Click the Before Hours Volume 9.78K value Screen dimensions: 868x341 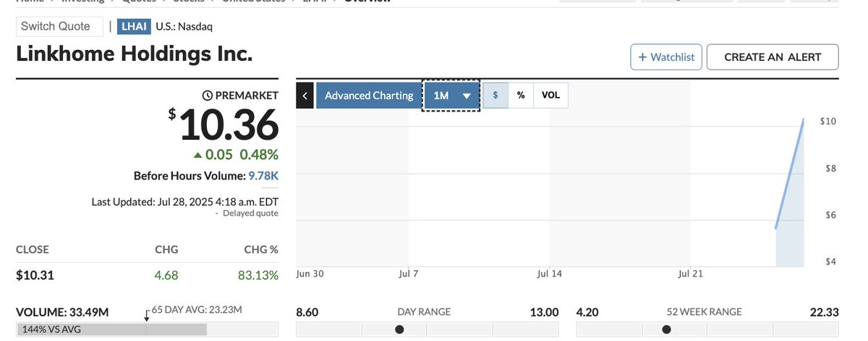pyautogui.click(x=263, y=176)
